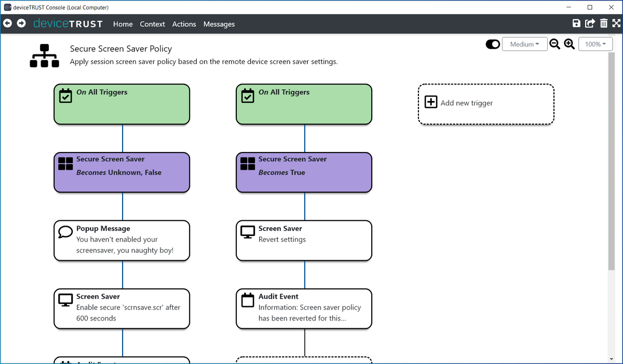623x364 pixels.
Task: Open the 100% zoom dropdown
Action: (x=595, y=45)
